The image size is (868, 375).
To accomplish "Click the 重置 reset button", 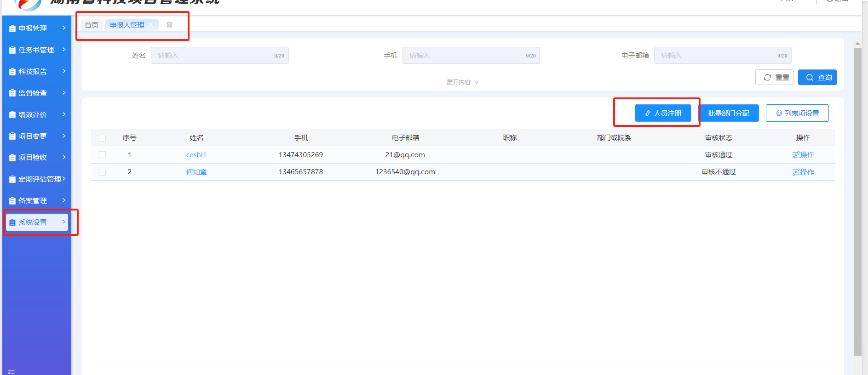I will click(775, 77).
